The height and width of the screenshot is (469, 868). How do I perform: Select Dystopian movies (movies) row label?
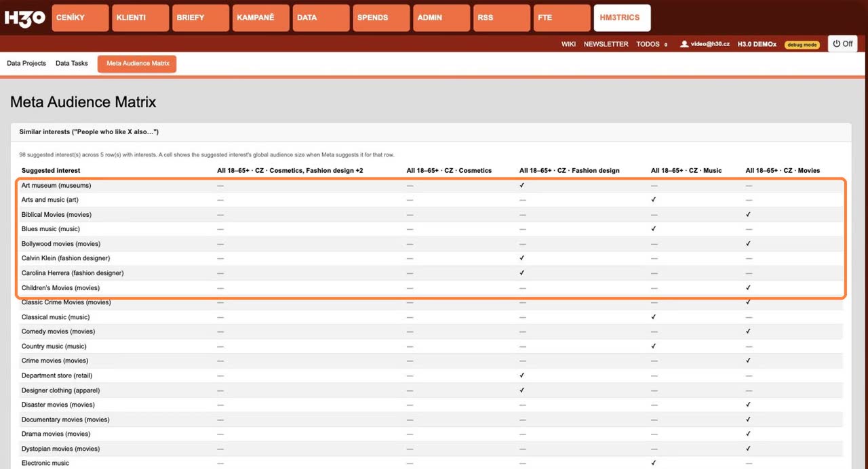tap(61, 449)
